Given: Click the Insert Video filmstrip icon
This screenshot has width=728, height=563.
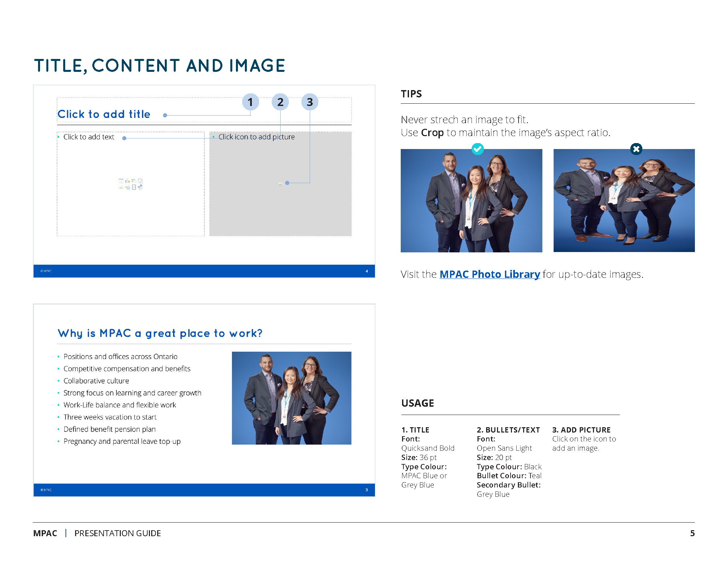Looking at the screenshot, I should point(134,187).
